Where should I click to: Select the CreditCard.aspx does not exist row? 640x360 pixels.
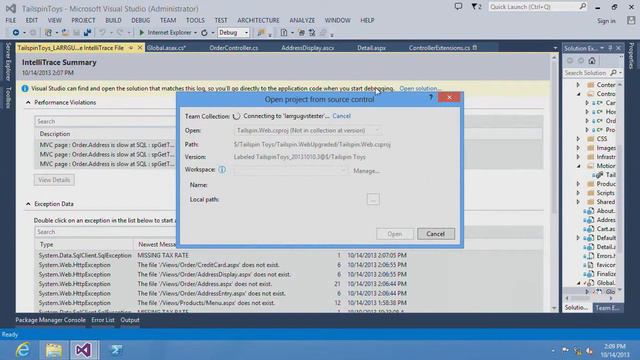coord(289,265)
